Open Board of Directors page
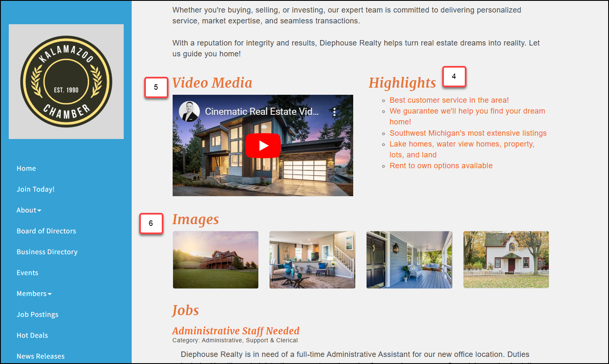609x364 pixels. [x=46, y=231]
